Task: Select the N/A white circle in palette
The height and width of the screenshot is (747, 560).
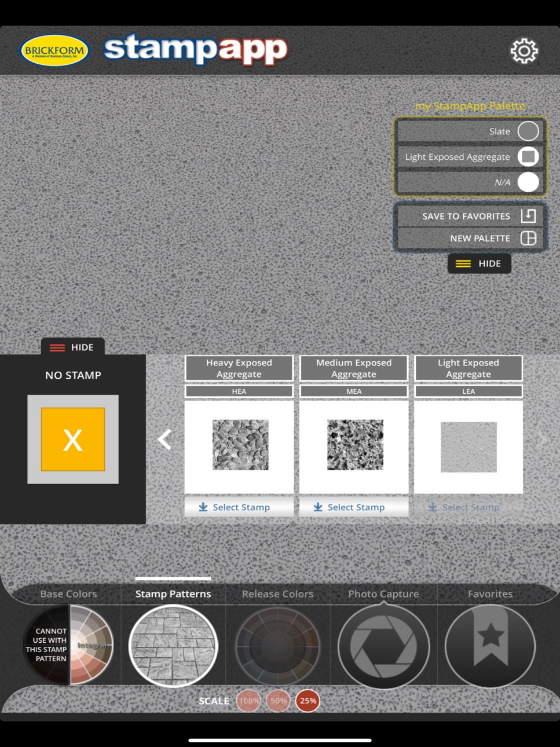Action: (x=528, y=182)
